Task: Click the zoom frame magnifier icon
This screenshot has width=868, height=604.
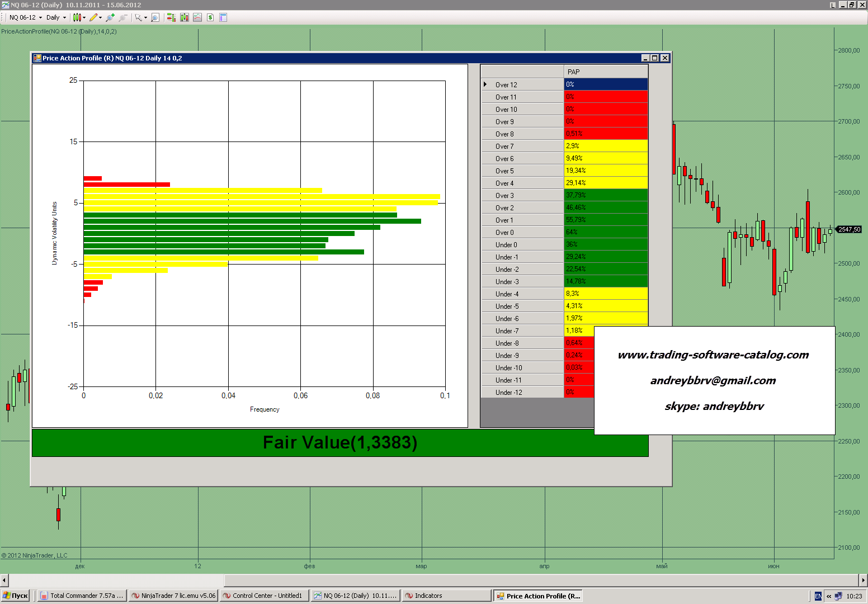Action: click(155, 17)
